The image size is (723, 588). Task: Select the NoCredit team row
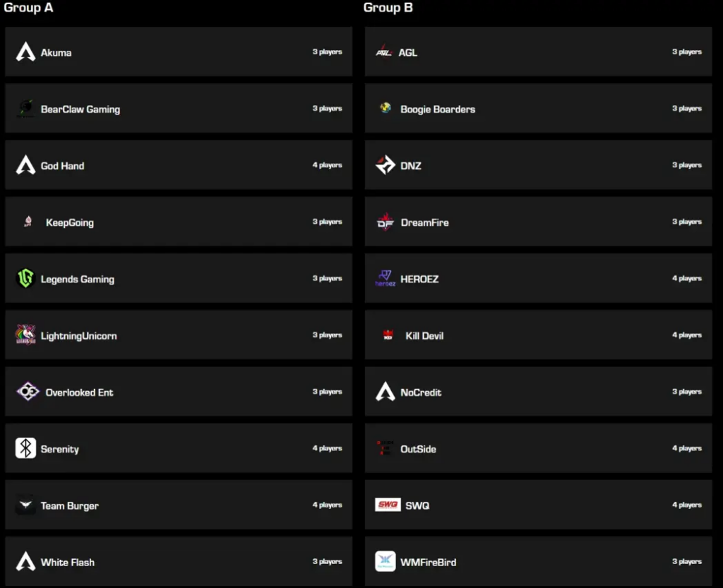(538, 392)
